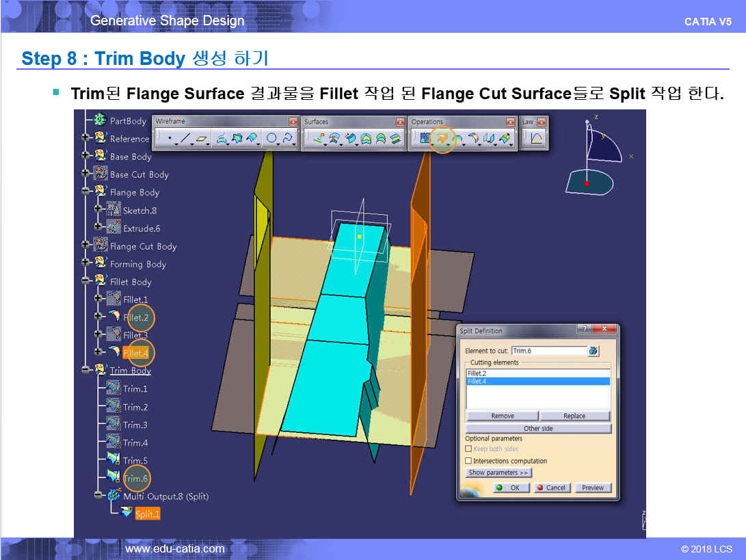Select the Split tool in Operations toolbar
746x560 pixels.
pos(442,139)
